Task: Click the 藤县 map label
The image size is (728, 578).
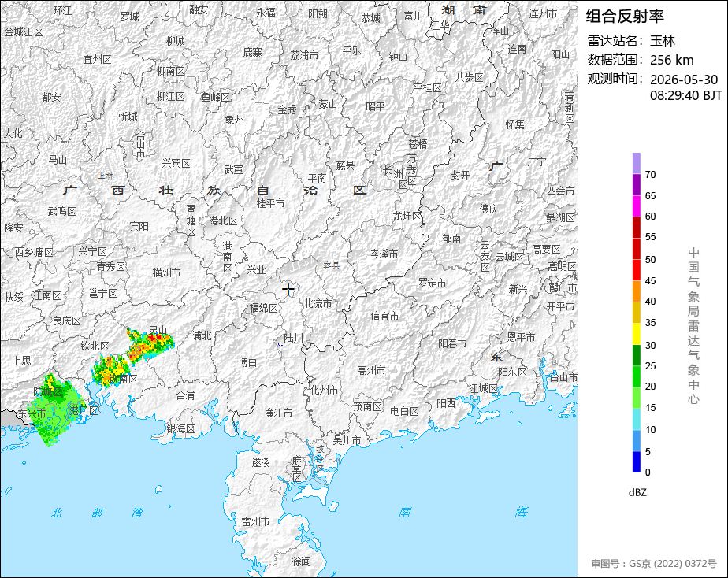Action: click(x=345, y=165)
